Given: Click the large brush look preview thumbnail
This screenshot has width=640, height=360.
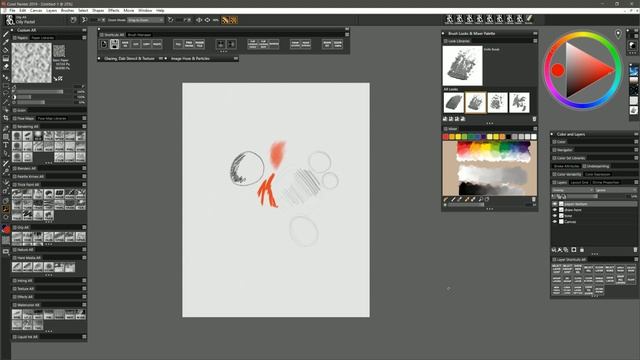Looking at the screenshot, I should pyautogui.click(x=462, y=66).
